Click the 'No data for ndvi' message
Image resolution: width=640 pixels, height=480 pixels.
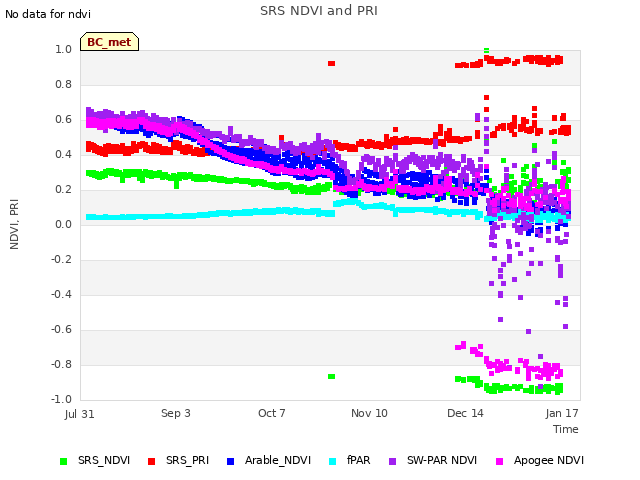coord(48,14)
